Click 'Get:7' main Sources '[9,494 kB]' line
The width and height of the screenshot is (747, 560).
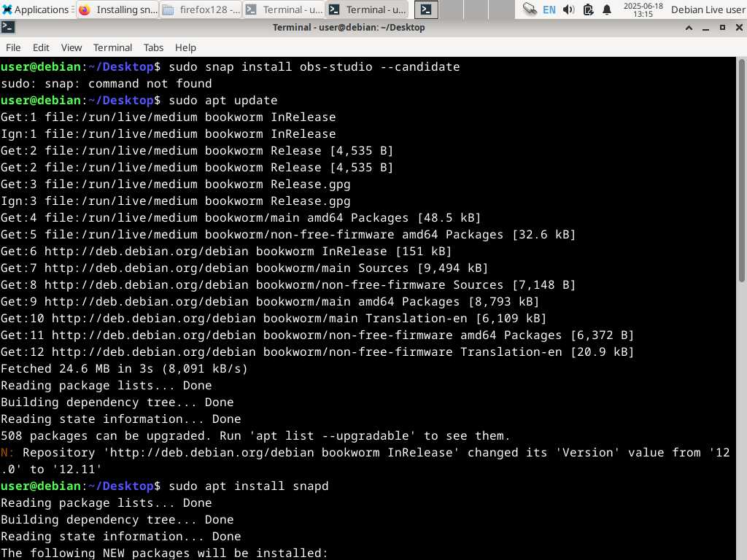point(244,268)
